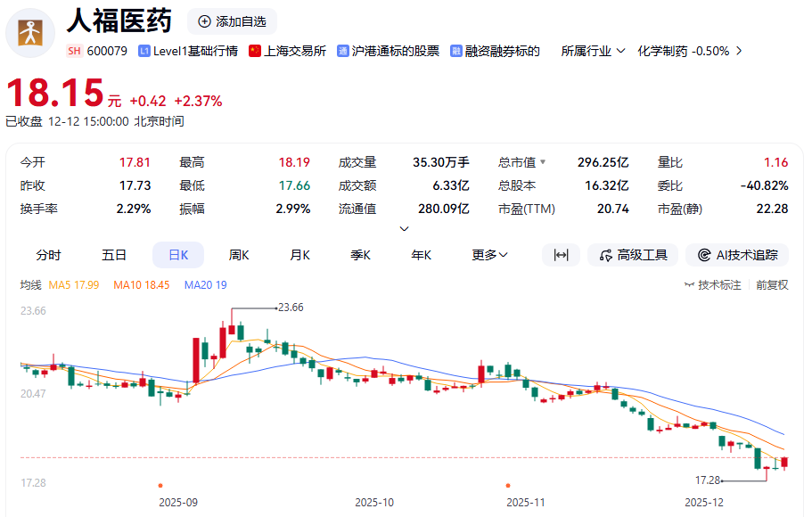Switch to the 分时 chart tab
812x517 pixels.
click(48, 255)
